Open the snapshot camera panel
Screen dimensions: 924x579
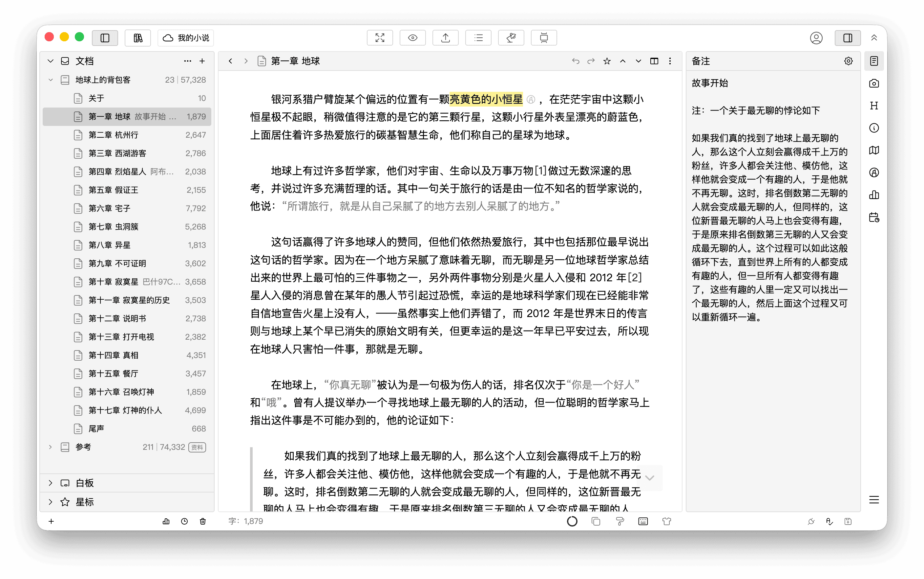tap(873, 84)
